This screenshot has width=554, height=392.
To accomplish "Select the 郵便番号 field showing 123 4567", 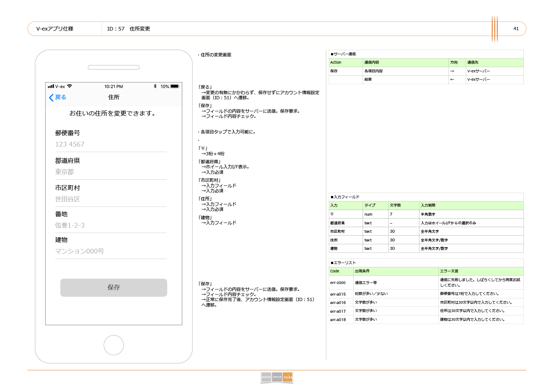I will tap(111, 144).
